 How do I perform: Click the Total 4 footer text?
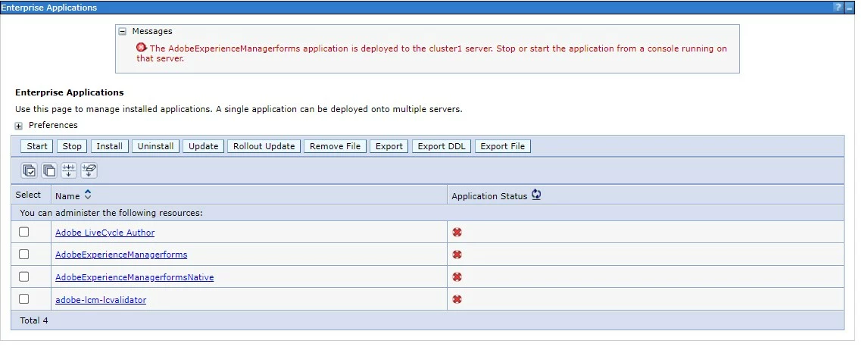click(34, 320)
